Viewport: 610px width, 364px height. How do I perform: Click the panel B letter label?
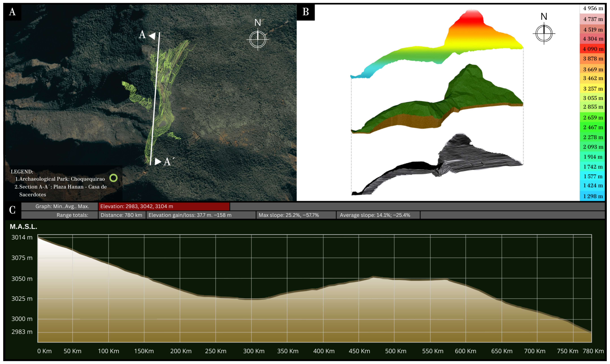pos(306,12)
